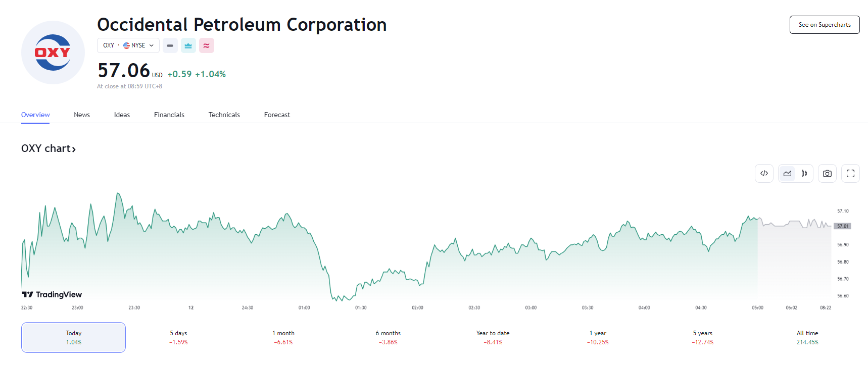Image resolution: width=868 pixels, height=365 pixels.
Task: Select the 1 year range
Action: pos(598,337)
